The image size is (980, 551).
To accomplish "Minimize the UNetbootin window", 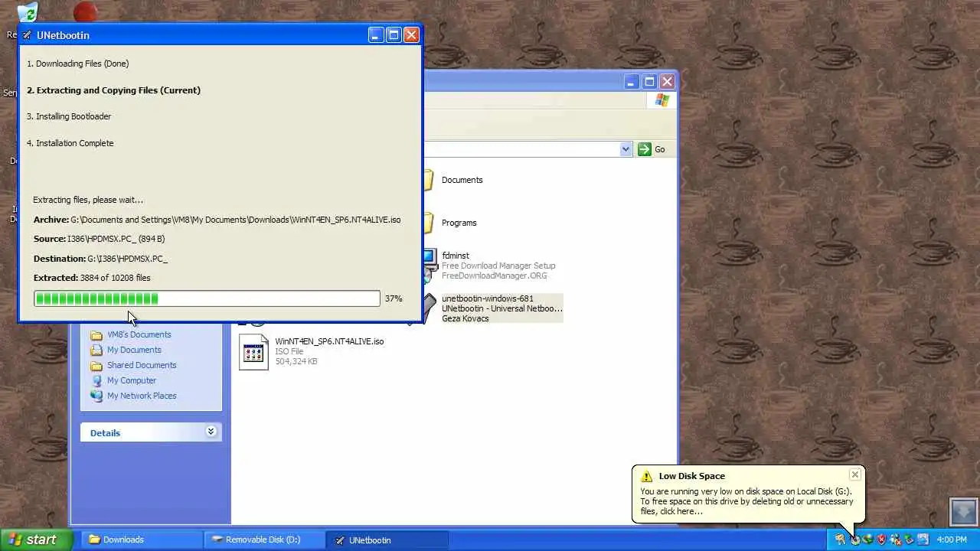I will coord(375,35).
